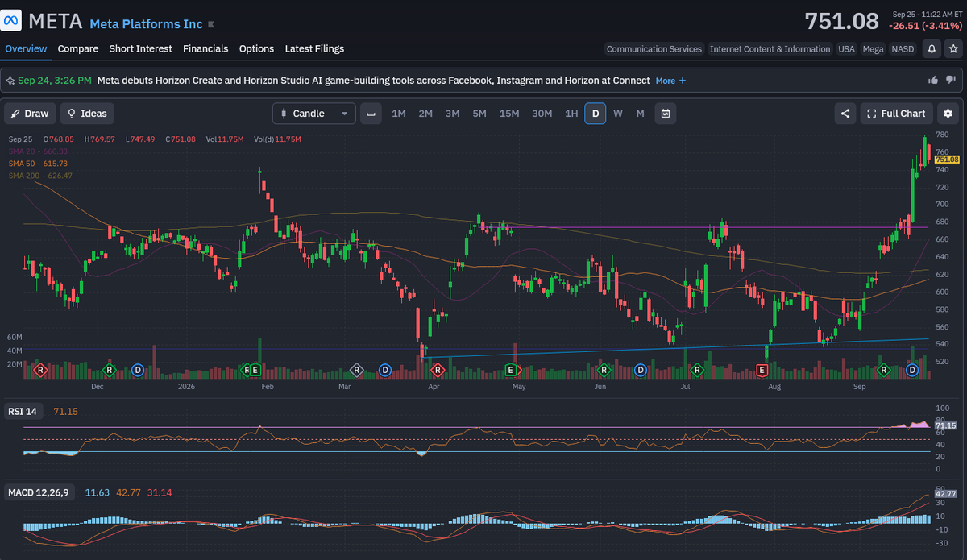The width and height of the screenshot is (967, 560).
Task: Click the green E earnings marker near May
Action: pyautogui.click(x=510, y=370)
